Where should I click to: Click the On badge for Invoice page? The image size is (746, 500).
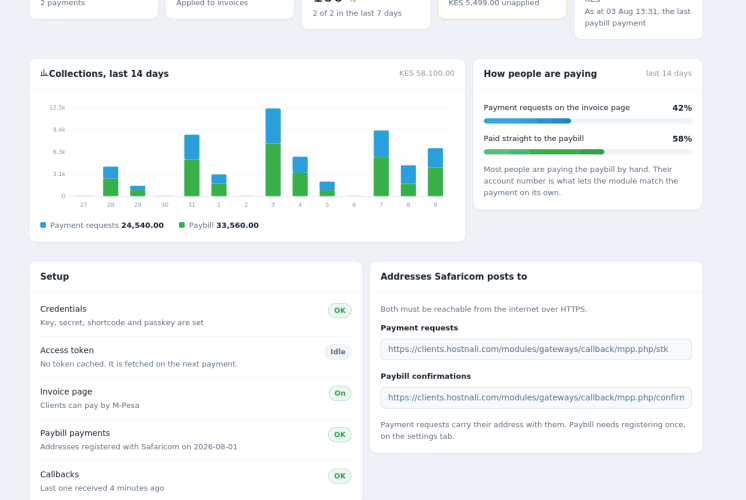[x=340, y=393]
